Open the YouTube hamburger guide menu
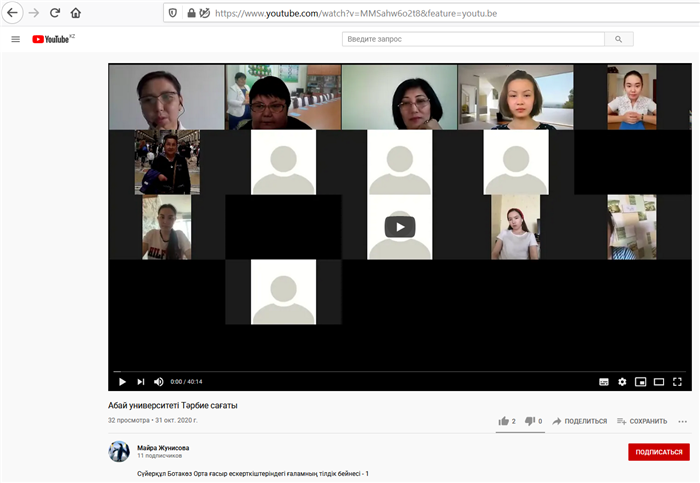Screen dimensions: 700x483 (x=15, y=39)
